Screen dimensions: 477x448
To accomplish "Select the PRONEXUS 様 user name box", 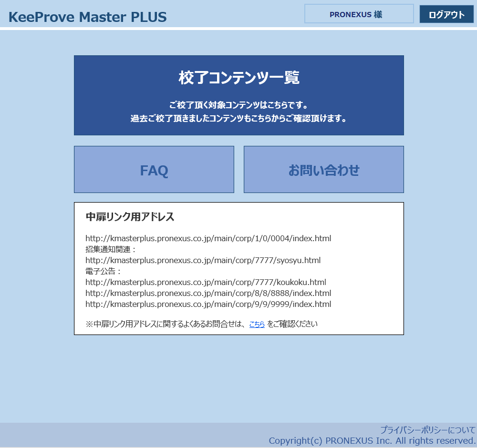I will pyautogui.click(x=359, y=14).
